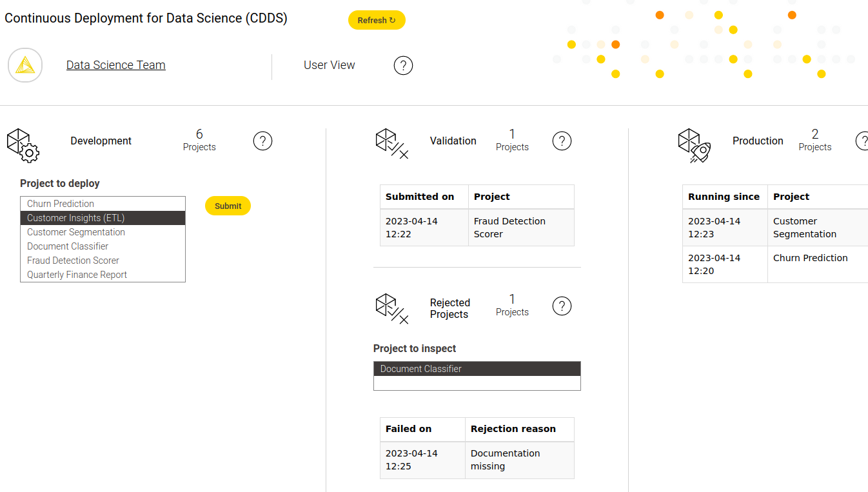Click the Production rocket icon
868x492 pixels.
coord(694,144)
